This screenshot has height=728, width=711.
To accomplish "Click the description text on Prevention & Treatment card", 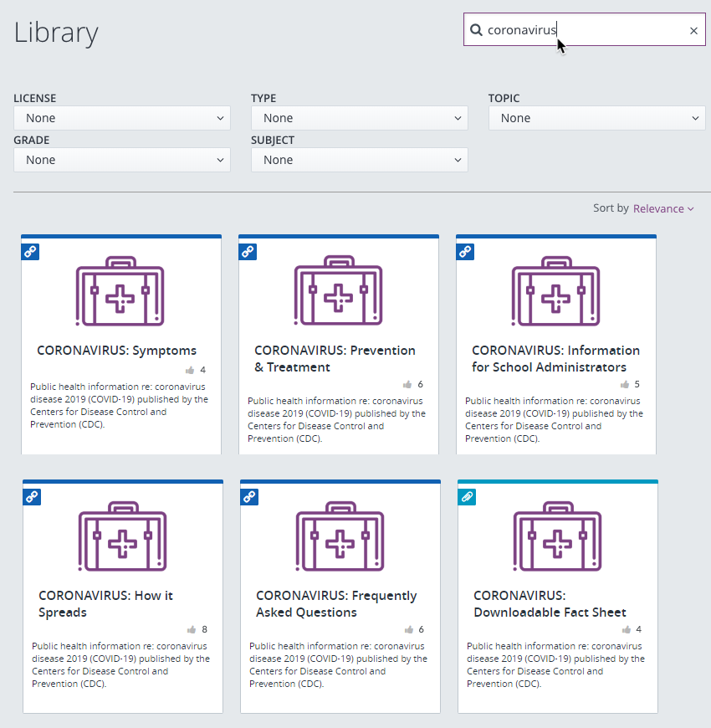I will click(x=336, y=420).
